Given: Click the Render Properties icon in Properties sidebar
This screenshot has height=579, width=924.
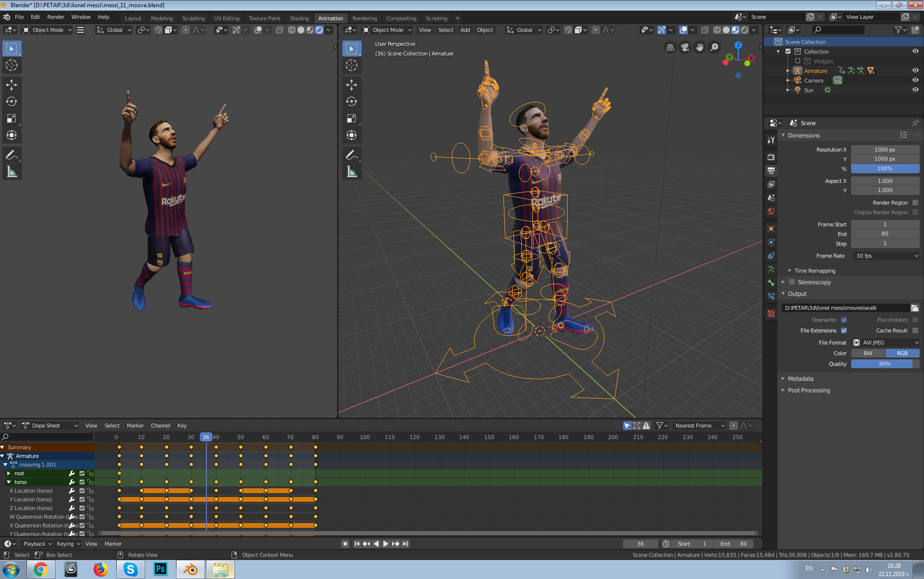Looking at the screenshot, I should click(x=771, y=157).
